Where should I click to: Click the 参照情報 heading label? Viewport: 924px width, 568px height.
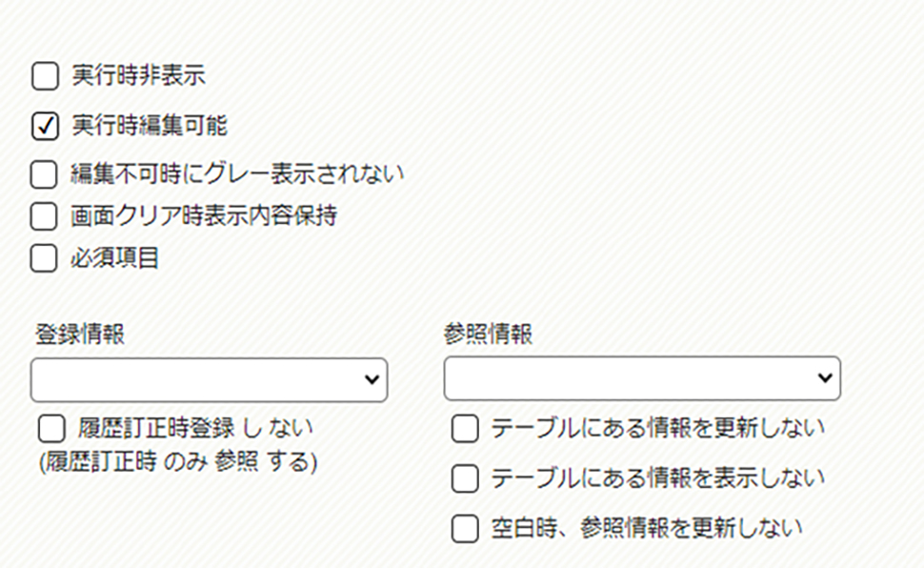click(x=489, y=334)
